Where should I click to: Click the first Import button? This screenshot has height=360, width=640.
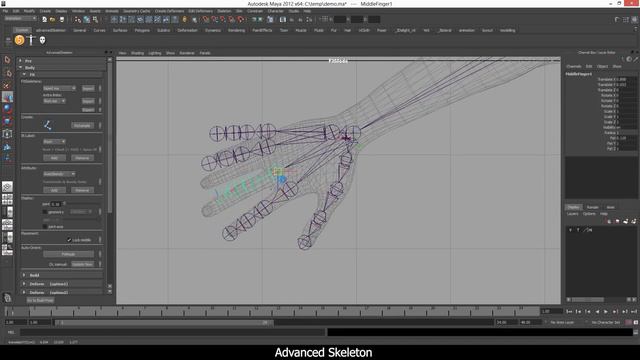(x=88, y=88)
